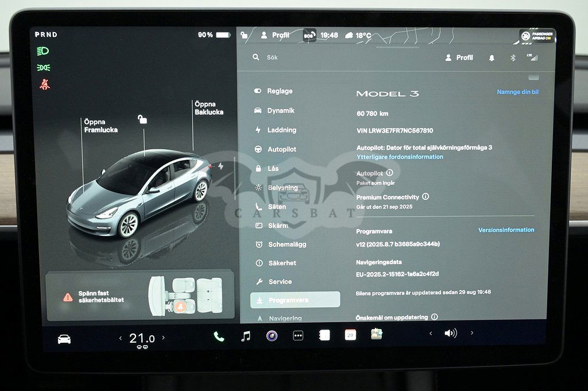
Task: Increase temperature with right chevron
Action: tap(164, 338)
